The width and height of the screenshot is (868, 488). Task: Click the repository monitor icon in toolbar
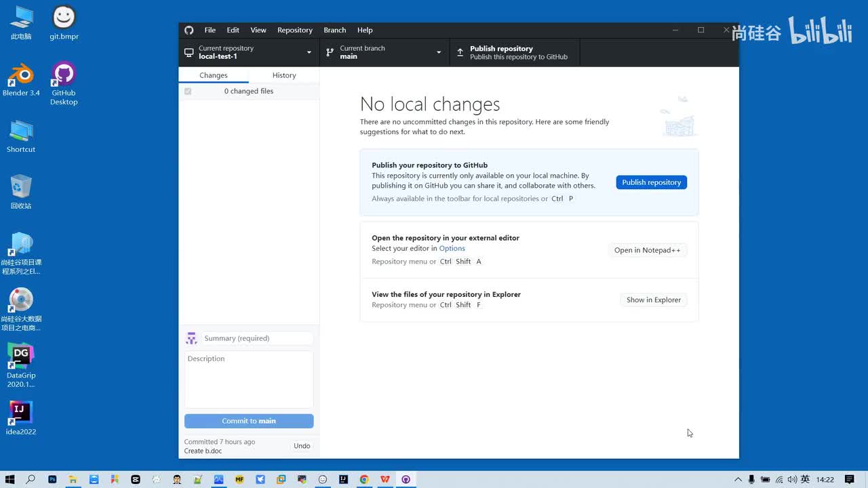(189, 52)
